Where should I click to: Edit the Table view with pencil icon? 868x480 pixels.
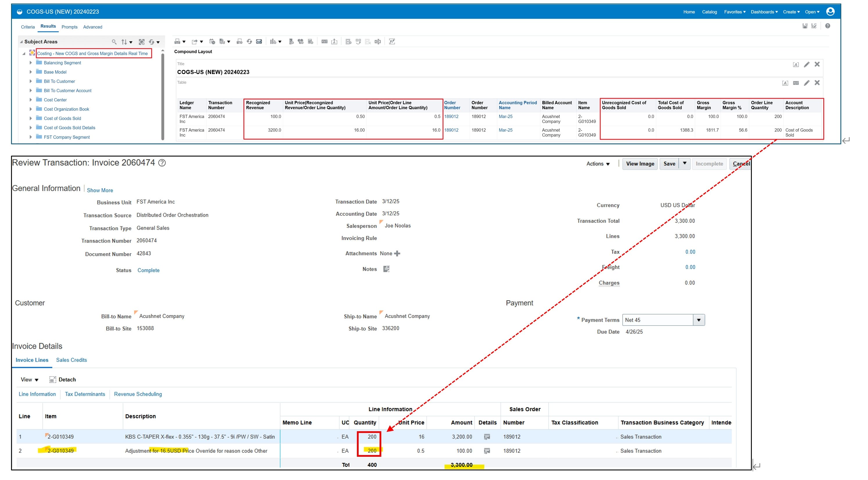[x=806, y=83]
